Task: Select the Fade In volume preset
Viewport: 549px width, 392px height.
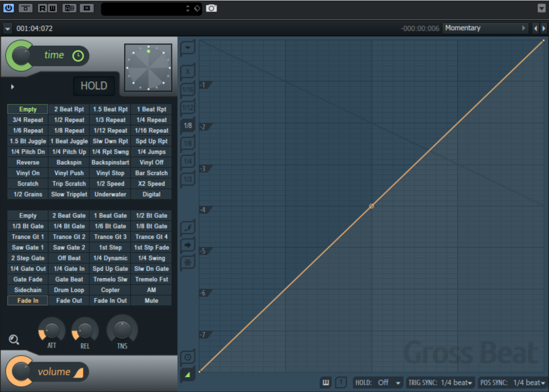Action: [27, 301]
